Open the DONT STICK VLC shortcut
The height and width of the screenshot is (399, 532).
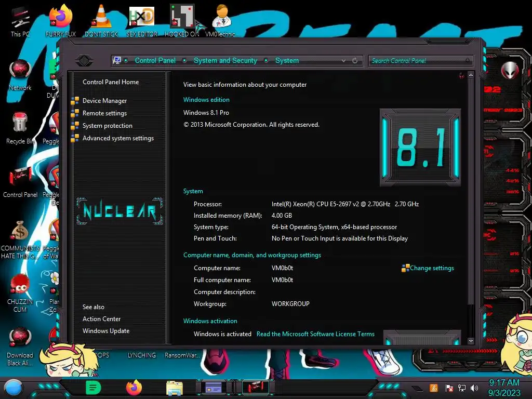pyautogui.click(x=101, y=20)
